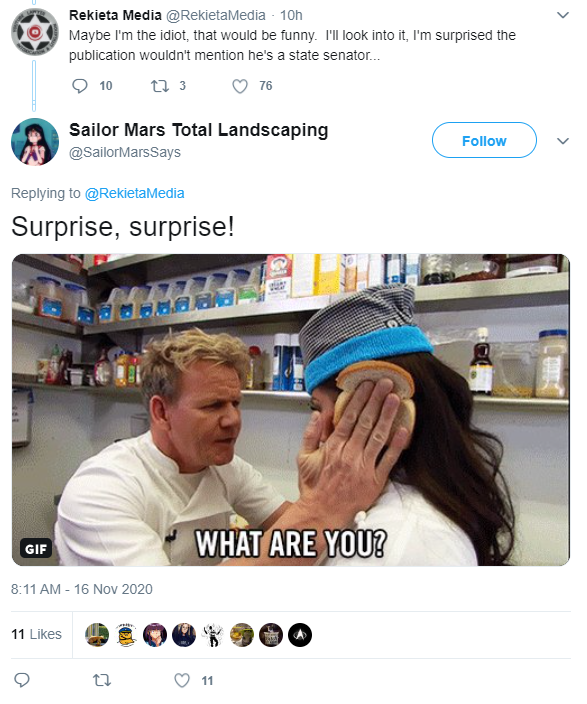Open the Rekieta Media display name

pyautogui.click(x=115, y=15)
